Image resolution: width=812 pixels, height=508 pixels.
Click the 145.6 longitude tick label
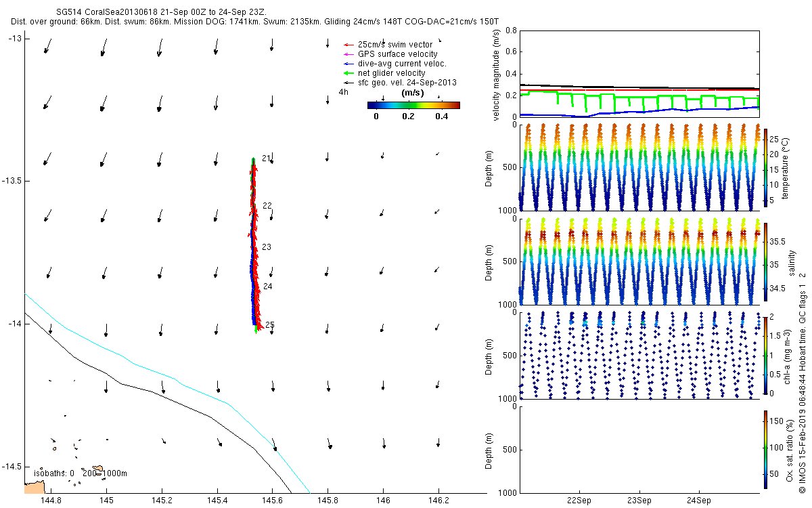(x=273, y=501)
